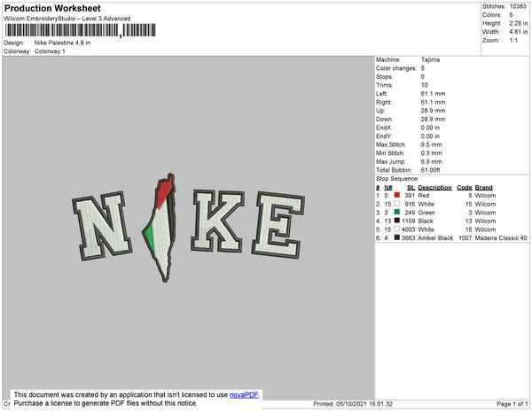Viewport: 532px width, 411px height.
Task: Select the red color swatch for stop 1
Action: pos(397,195)
